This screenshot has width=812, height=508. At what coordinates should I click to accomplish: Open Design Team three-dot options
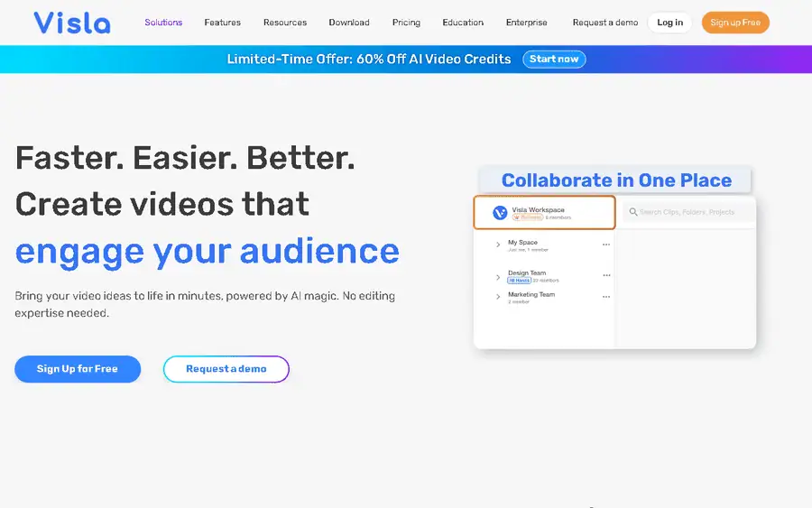(606, 275)
